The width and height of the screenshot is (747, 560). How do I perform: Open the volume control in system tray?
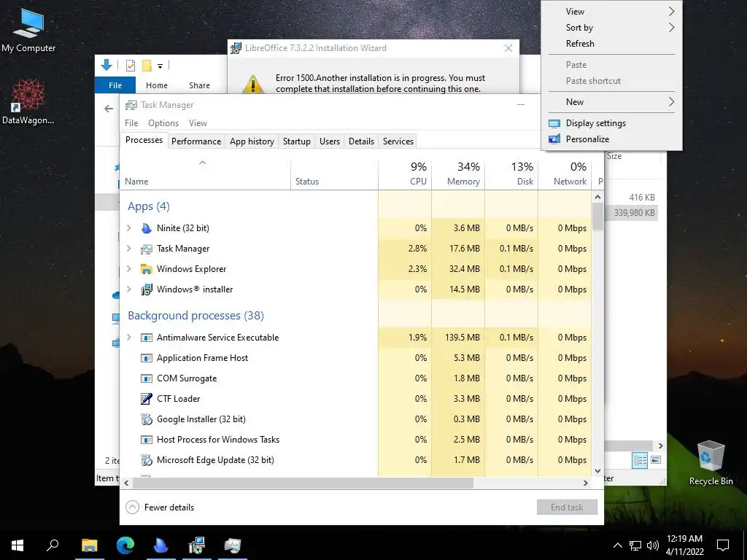pos(653,545)
